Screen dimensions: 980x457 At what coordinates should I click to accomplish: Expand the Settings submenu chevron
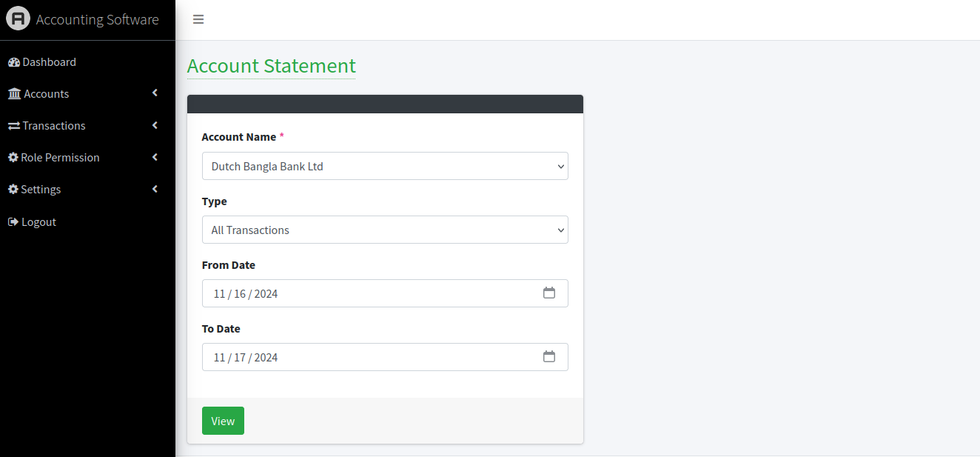coord(155,189)
